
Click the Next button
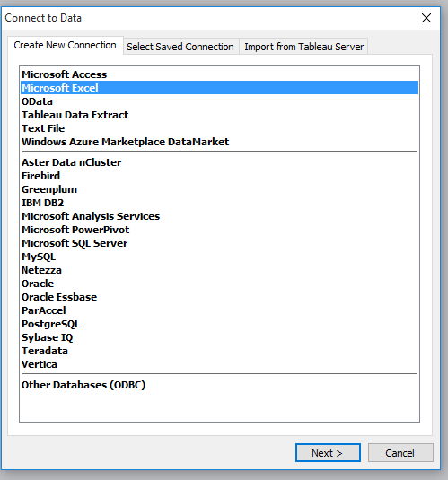click(x=328, y=453)
